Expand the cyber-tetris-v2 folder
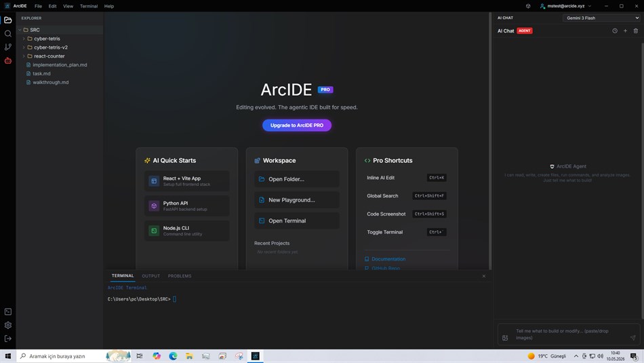Viewport: 644px width, 363px height. pyautogui.click(x=24, y=47)
